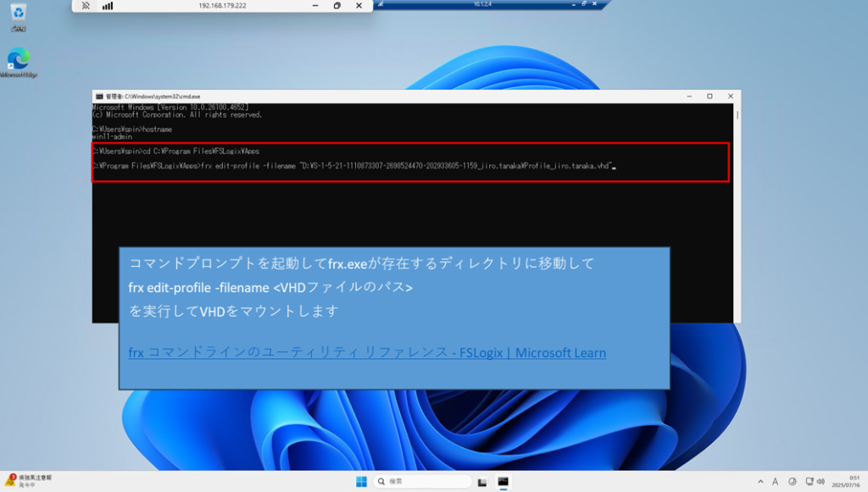Viewport: 868px width, 492px height.
Task: Click the IME options tray icon
Action: 793,482
